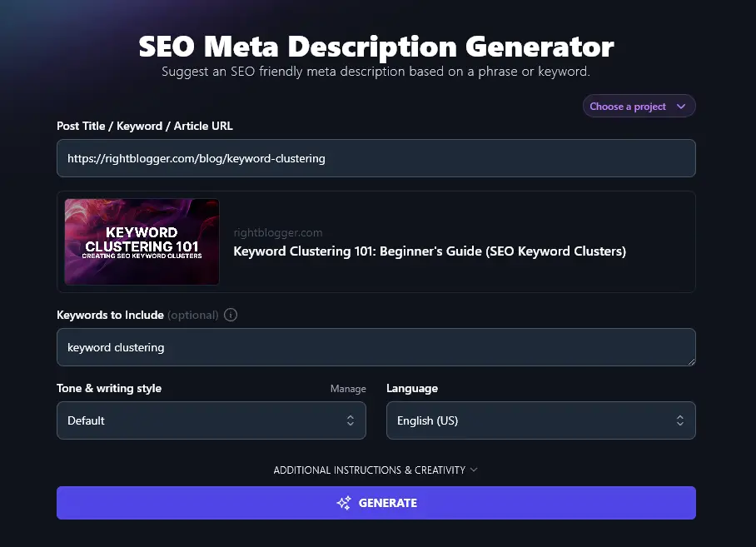
Task: Click the sparkle icon on the Generate button
Action: coord(344,503)
